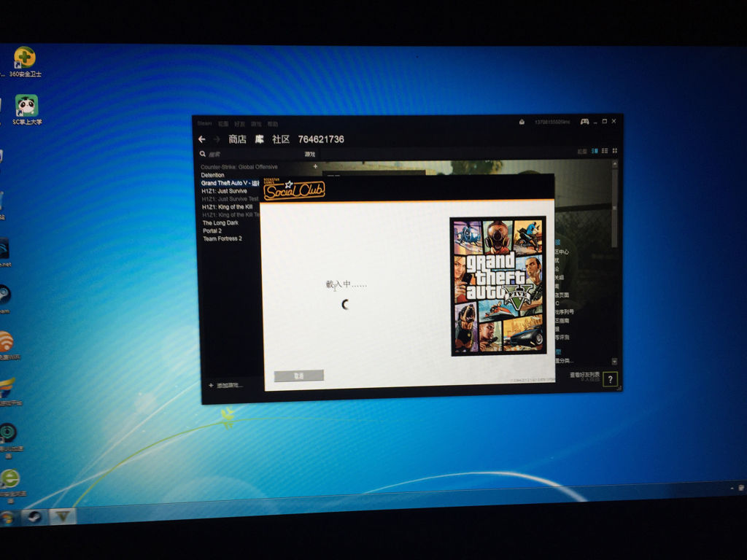747x560 pixels.
Task: Select Team Fortress 2 in games list
Action: pyautogui.click(x=222, y=238)
